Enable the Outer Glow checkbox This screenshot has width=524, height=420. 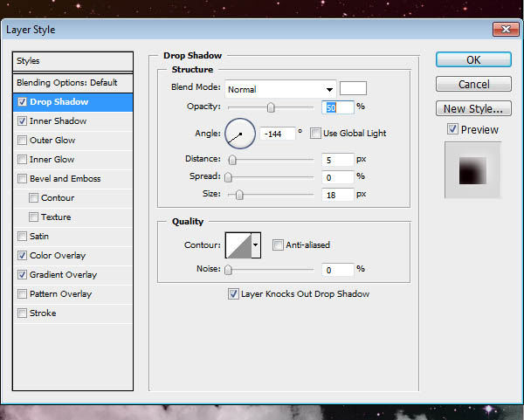(22, 140)
